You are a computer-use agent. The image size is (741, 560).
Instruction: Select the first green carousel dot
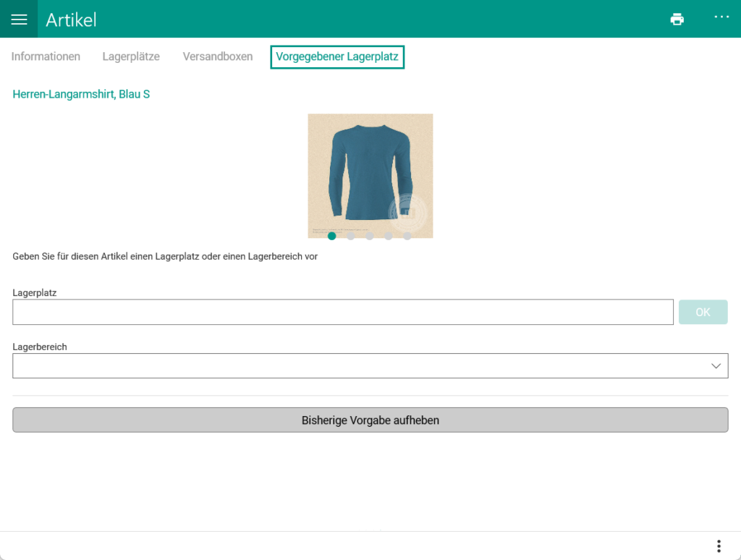[332, 236]
